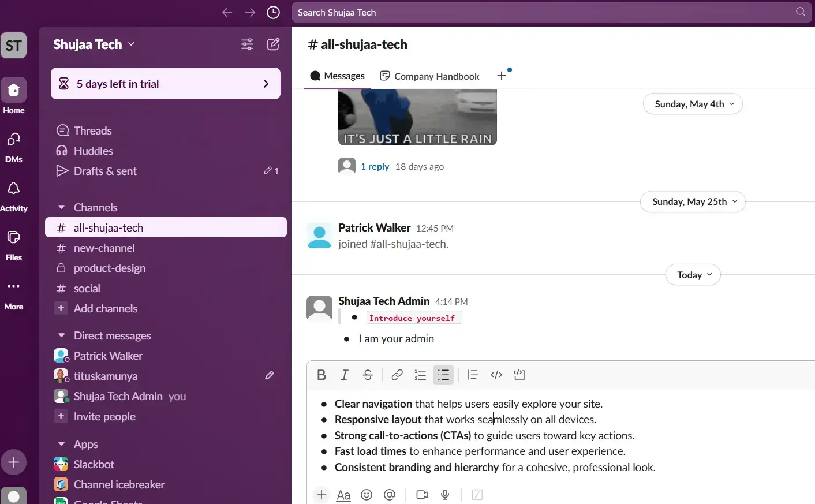Open the Sunday, May 25th date dropdown
Viewport: 815px width, 504px height.
coord(693,202)
